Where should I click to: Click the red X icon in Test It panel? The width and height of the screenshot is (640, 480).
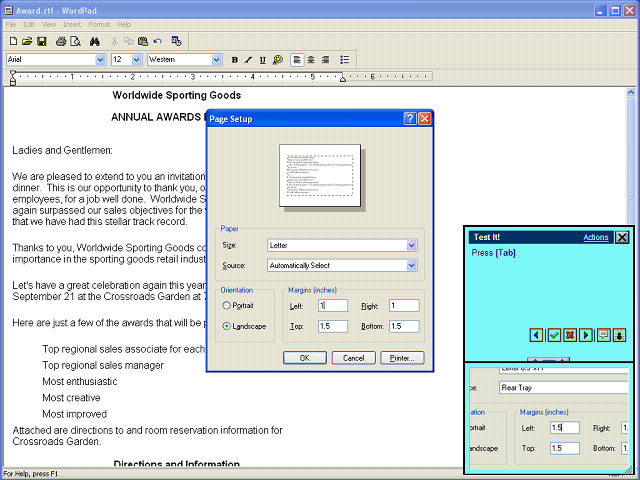pyautogui.click(x=570, y=335)
